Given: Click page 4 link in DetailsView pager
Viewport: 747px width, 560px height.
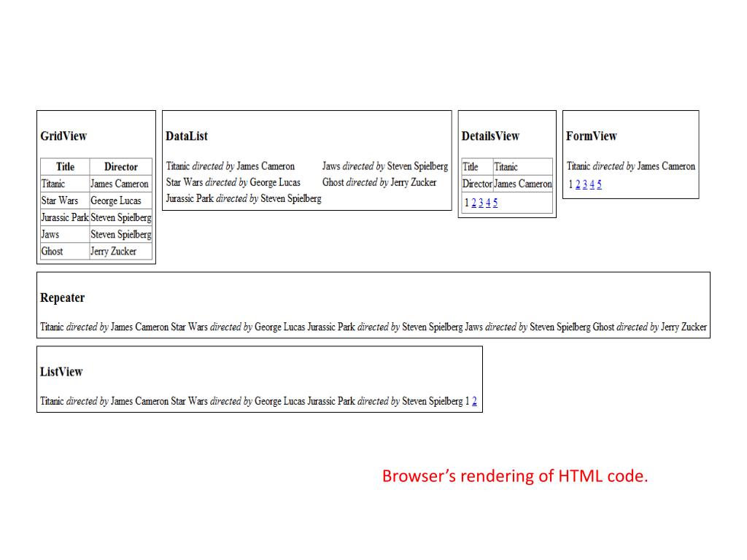Looking at the screenshot, I should pyautogui.click(x=488, y=203).
